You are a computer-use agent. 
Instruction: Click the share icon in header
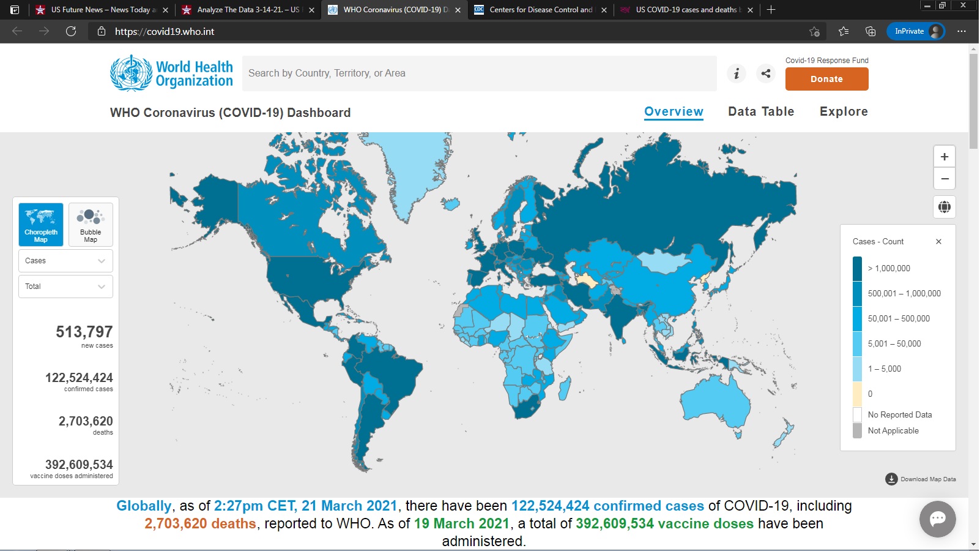765,73
